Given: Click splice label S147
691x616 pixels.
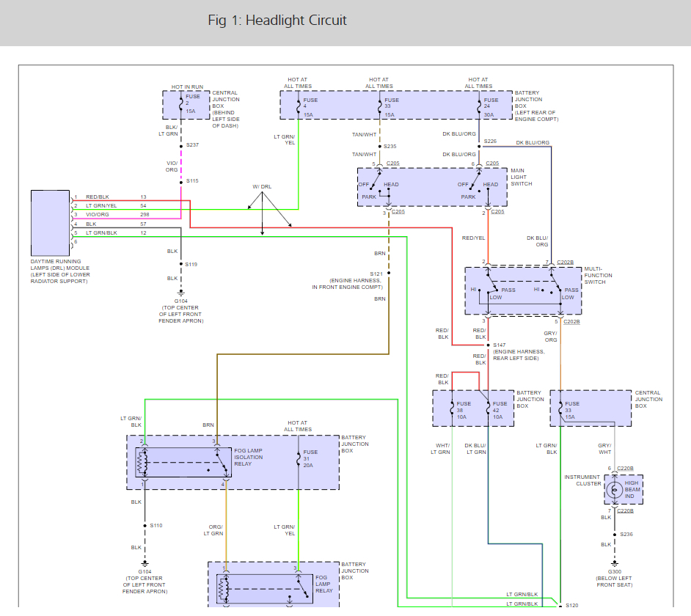Looking at the screenshot, I should coord(500,345).
